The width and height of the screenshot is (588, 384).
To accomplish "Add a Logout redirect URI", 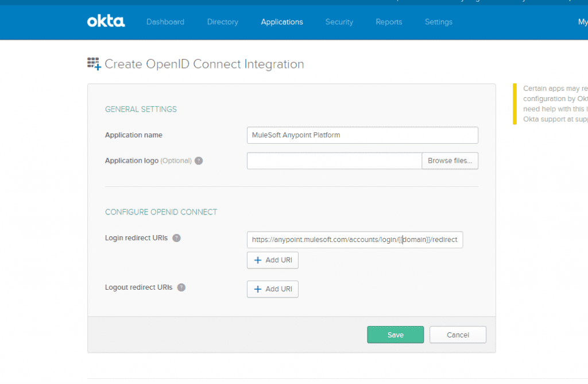I will (x=273, y=289).
